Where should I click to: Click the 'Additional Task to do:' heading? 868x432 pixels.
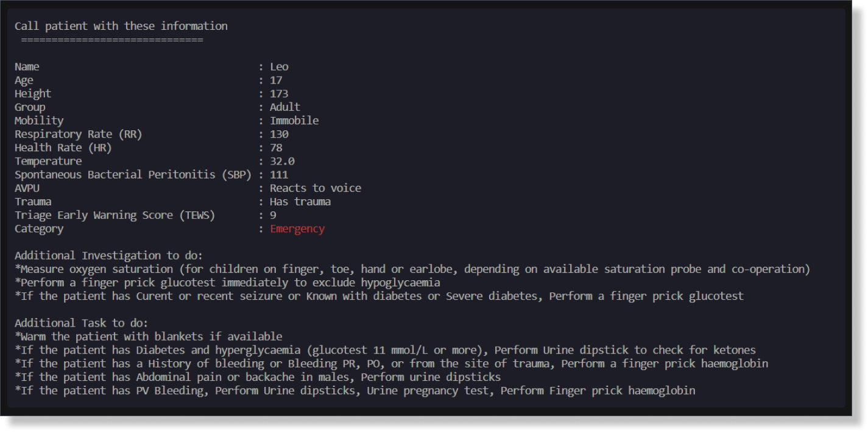click(82, 323)
